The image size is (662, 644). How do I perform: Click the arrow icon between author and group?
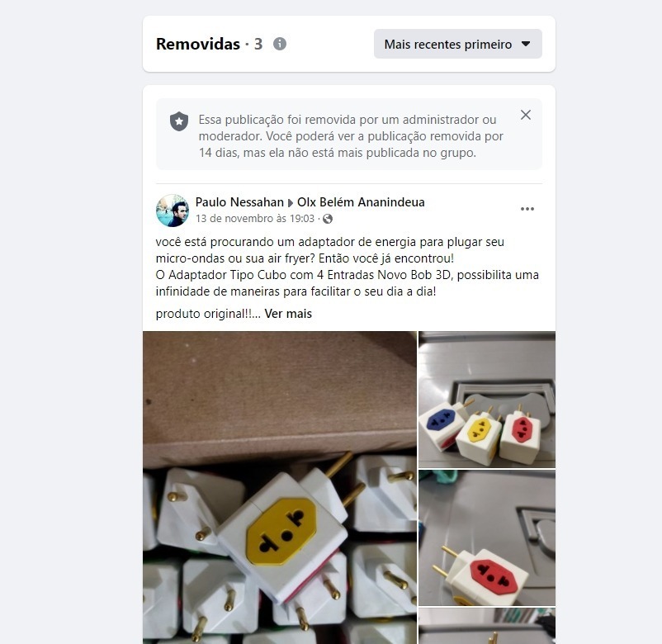click(x=291, y=203)
